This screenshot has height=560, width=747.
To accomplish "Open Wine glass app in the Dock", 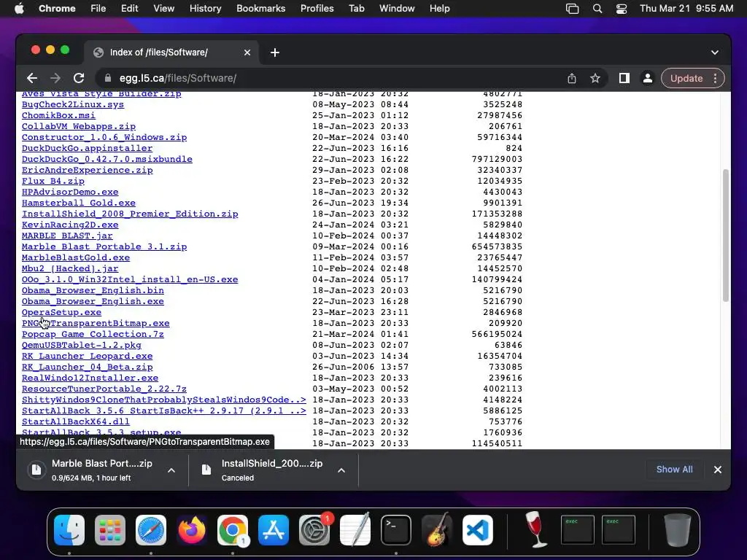I will coord(536,530).
